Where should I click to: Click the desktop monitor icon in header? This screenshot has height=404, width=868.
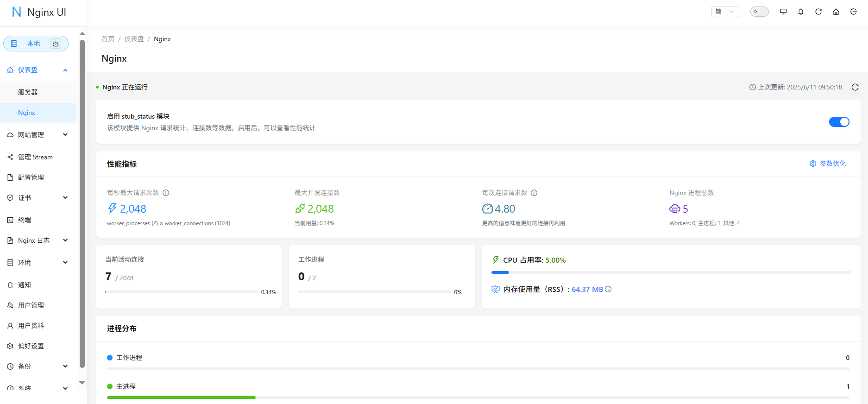pyautogui.click(x=783, y=12)
